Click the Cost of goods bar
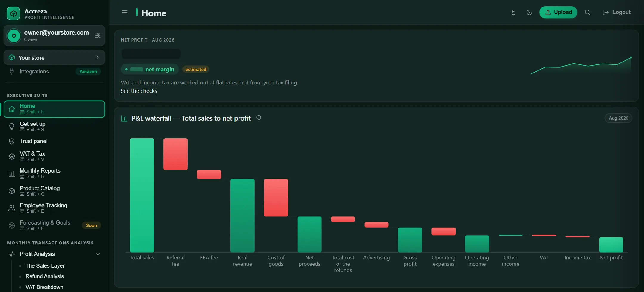Viewport: 644px width, 292px height. click(x=276, y=198)
